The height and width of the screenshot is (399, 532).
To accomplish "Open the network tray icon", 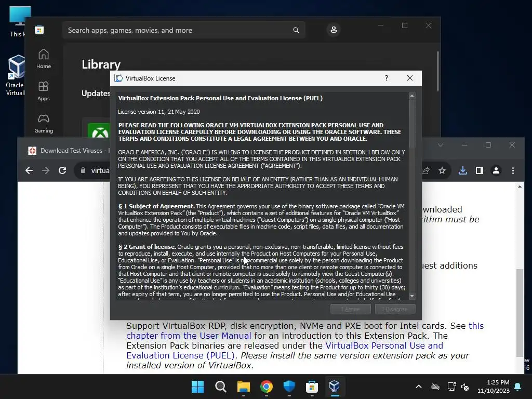I will click(451, 387).
